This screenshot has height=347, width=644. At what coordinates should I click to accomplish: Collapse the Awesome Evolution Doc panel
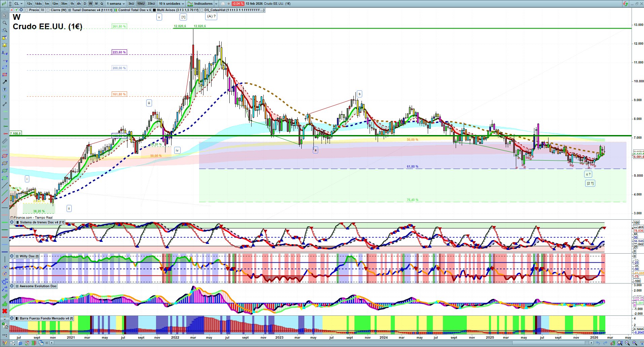12,286
